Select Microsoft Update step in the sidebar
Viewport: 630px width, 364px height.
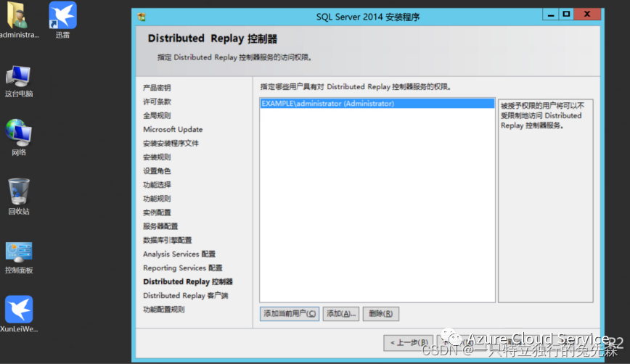tap(173, 129)
